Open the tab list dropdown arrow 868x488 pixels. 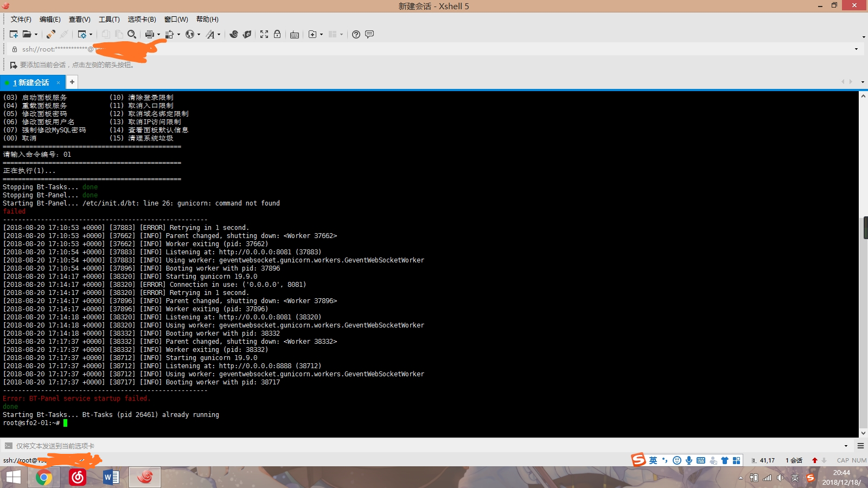coord(863,82)
